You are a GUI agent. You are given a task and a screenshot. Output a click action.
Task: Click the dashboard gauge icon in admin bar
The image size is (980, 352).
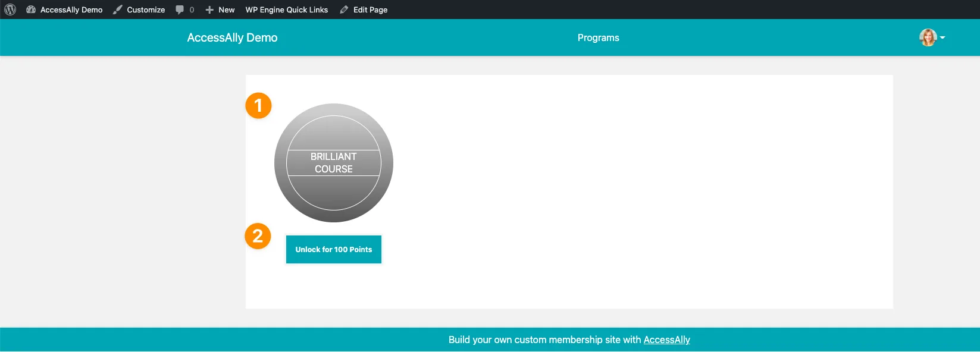tap(31, 10)
